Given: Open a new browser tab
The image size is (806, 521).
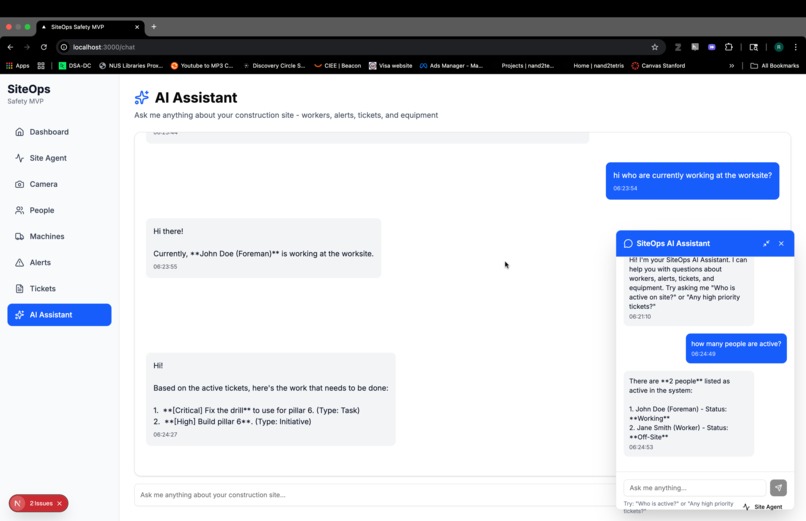Looking at the screenshot, I should [x=154, y=27].
